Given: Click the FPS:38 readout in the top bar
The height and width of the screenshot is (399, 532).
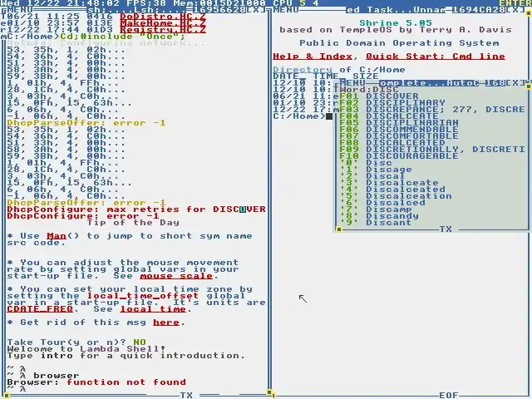Looking at the screenshot, I should click(x=146, y=3).
